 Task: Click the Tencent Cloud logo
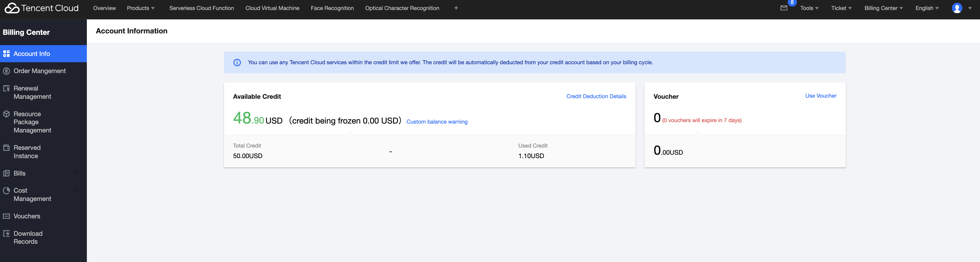pyautogui.click(x=41, y=8)
